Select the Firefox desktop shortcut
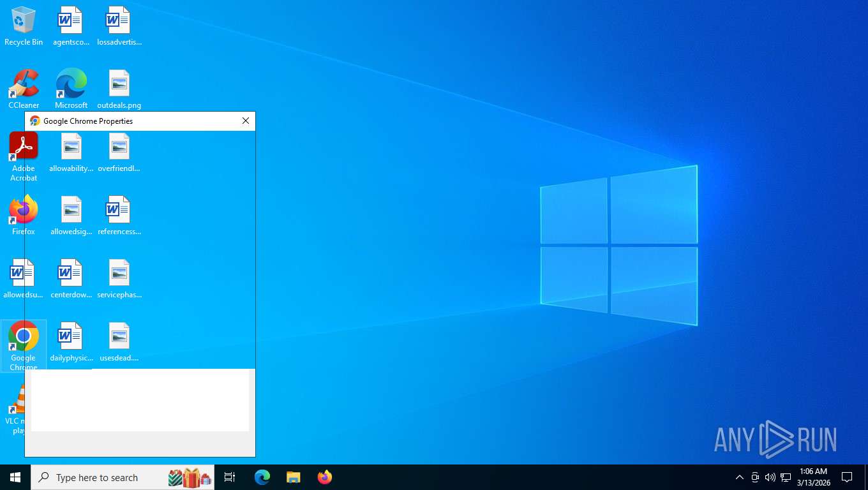The height and width of the screenshot is (490, 868). tap(24, 216)
